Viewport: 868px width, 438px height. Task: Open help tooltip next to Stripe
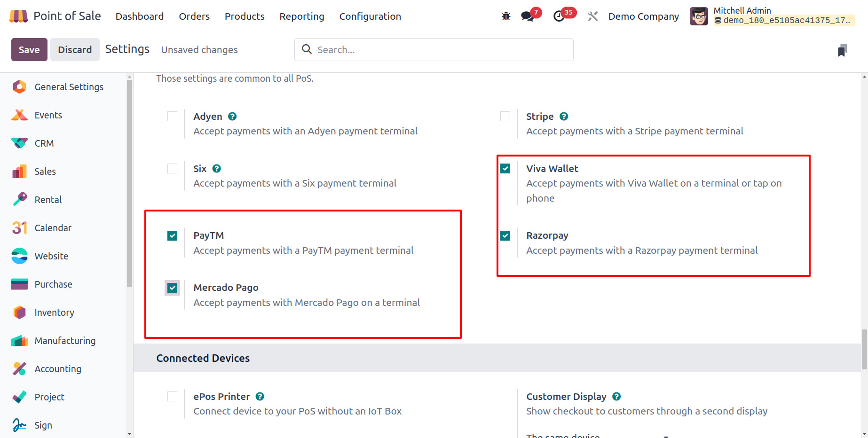564,117
